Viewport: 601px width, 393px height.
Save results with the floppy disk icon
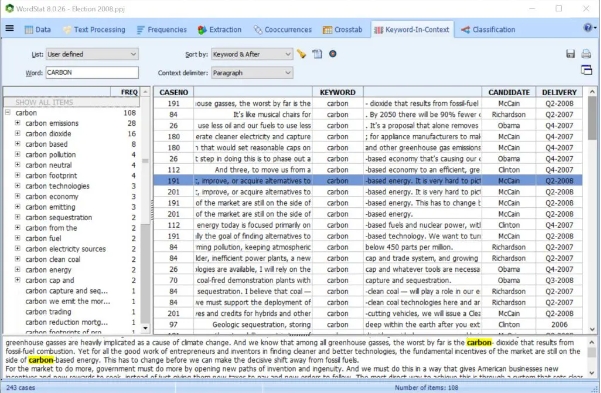coord(570,54)
